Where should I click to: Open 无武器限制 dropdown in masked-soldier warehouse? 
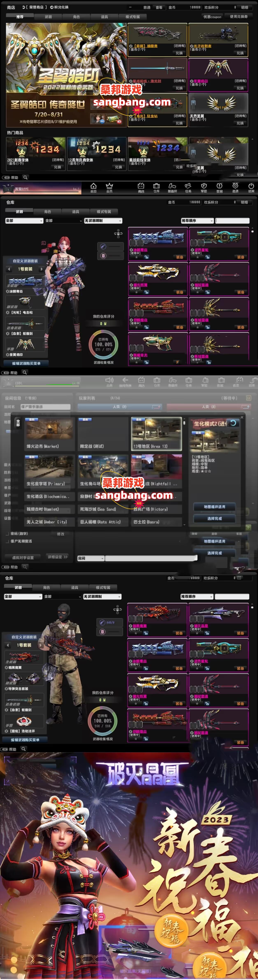point(102,597)
